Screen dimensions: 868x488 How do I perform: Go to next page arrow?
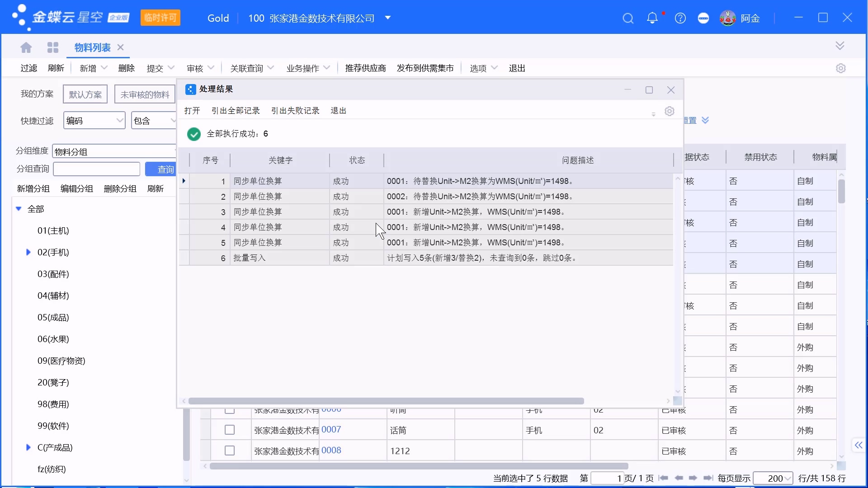(693, 478)
